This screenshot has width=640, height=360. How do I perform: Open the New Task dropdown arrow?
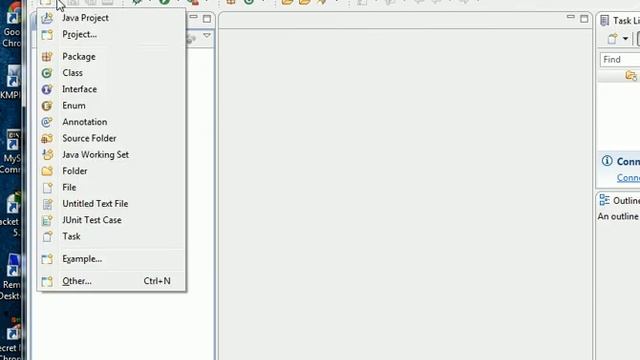[x=625, y=39]
